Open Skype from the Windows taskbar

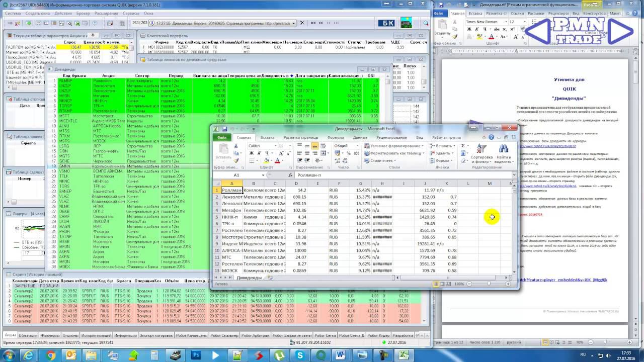[300, 355]
